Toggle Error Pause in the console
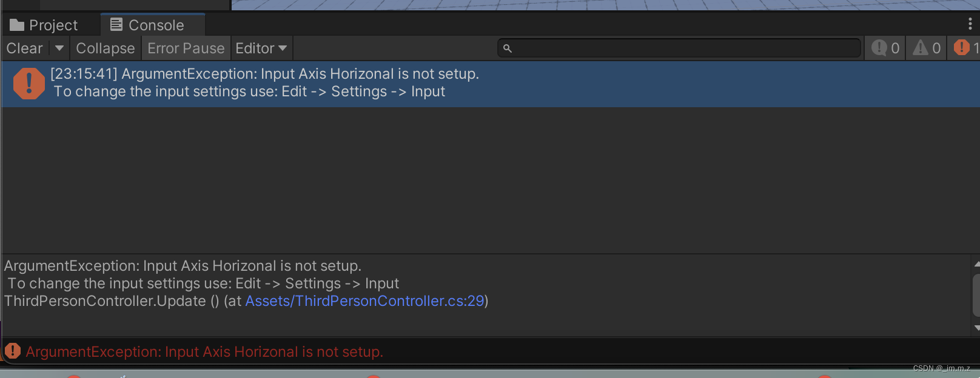The width and height of the screenshot is (980, 378). pos(186,48)
